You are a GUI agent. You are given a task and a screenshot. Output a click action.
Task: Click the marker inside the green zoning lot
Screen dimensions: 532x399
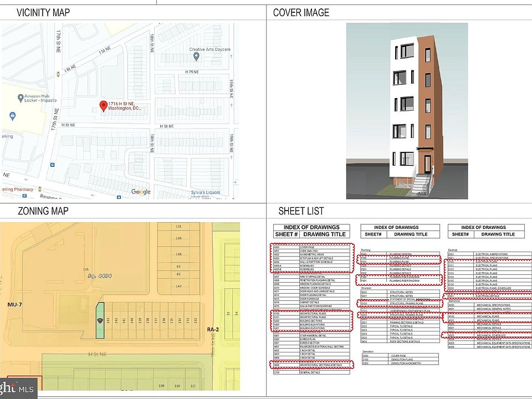coord(99,321)
